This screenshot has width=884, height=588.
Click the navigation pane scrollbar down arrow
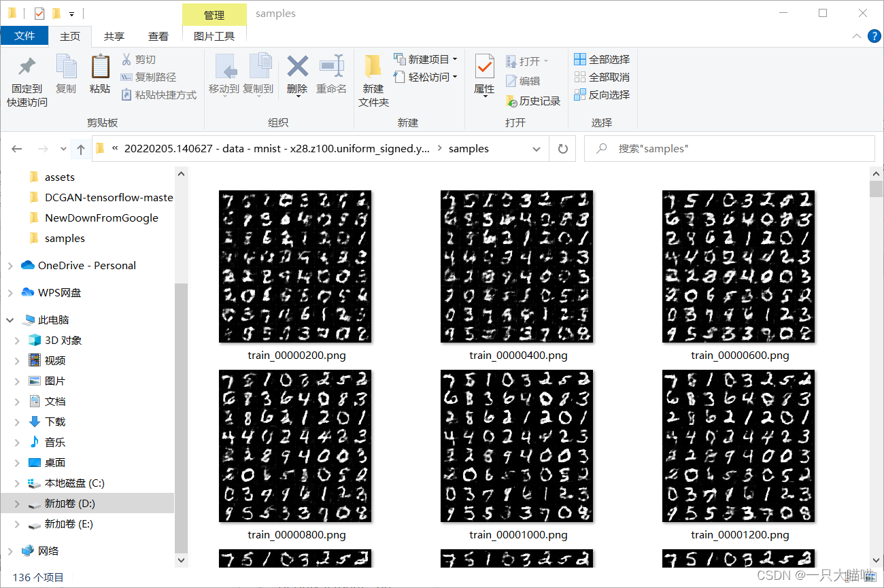(x=182, y=561)
